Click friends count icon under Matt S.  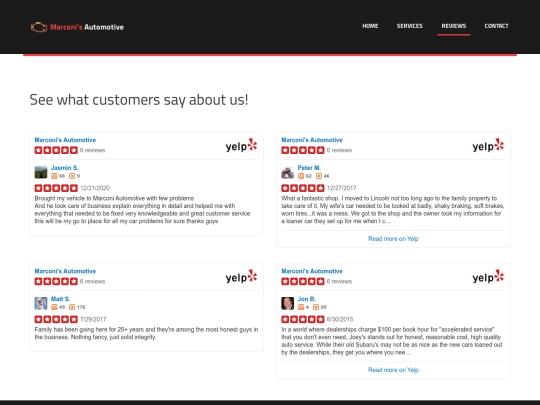(x=54, y=307)
